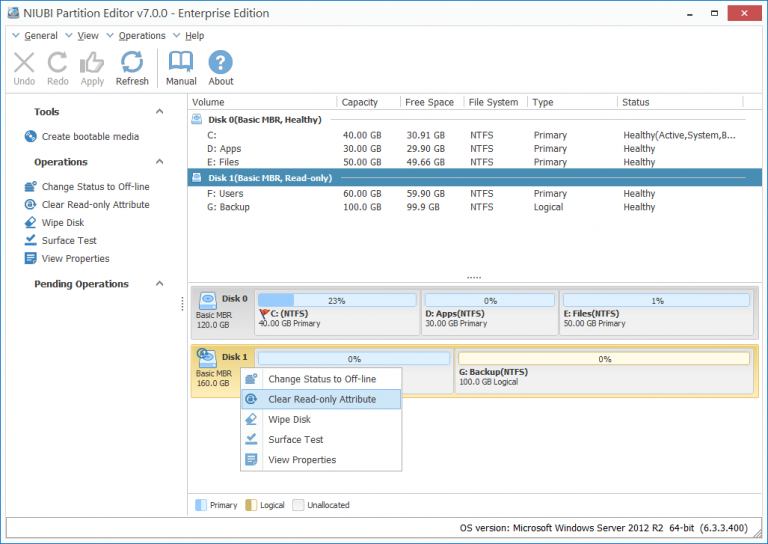Image resolution: width=768 pixels, height=544 pixels.
Task: Open the About question-mark icon
Action: pyautogui.click(x=220, y=62)
